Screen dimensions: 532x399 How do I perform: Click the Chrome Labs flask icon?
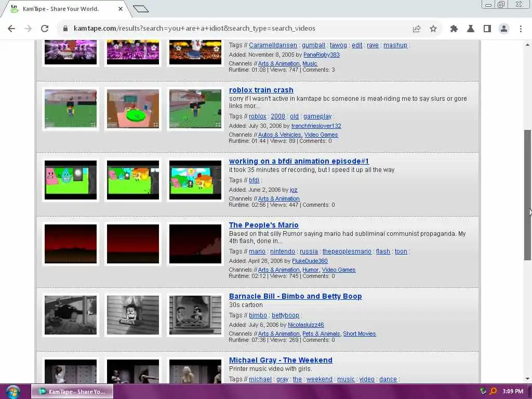[x=471, y=29]
